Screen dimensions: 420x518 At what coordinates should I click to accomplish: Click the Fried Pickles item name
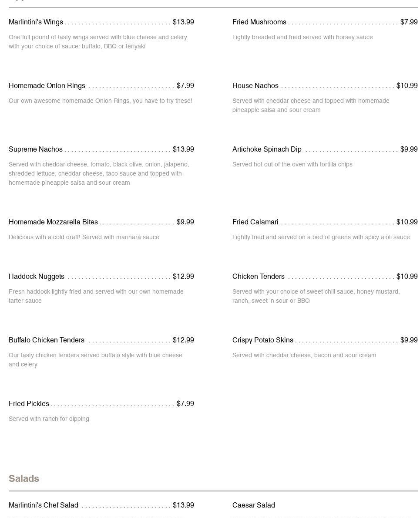pyautogui.click(x=29, y=404)
